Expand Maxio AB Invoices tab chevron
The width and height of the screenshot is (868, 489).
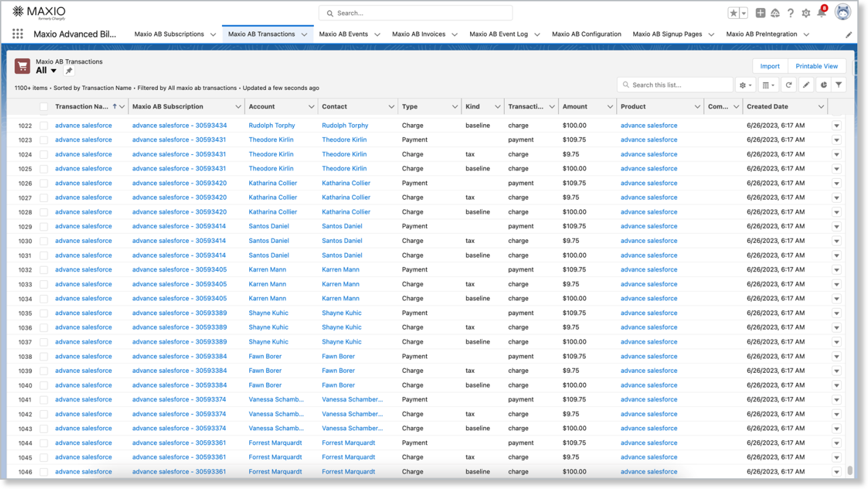pos(454,35)
